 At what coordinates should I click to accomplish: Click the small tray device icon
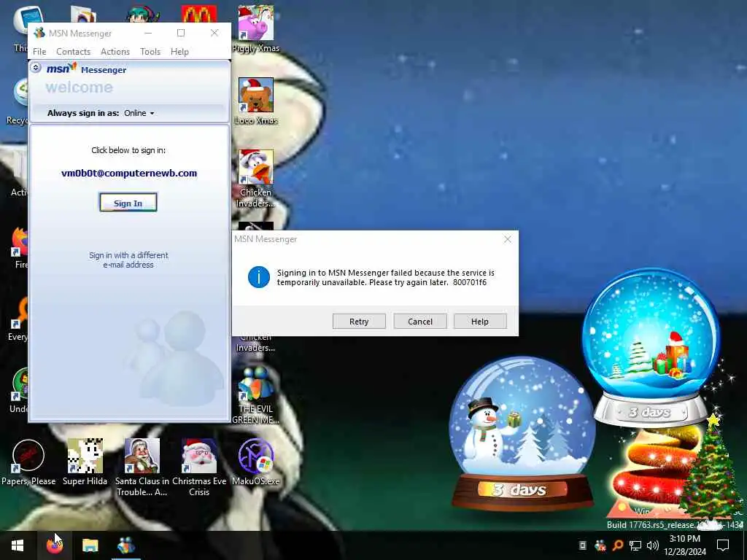pyautogui.click(x=582, y=545)
